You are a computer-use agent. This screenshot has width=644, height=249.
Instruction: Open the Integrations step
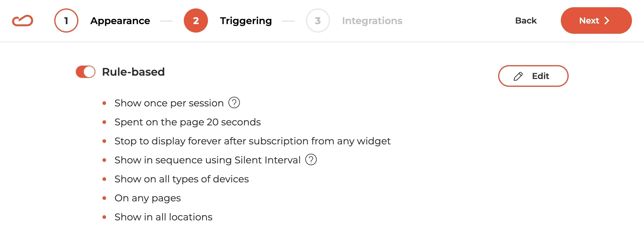tap(372, 20)
